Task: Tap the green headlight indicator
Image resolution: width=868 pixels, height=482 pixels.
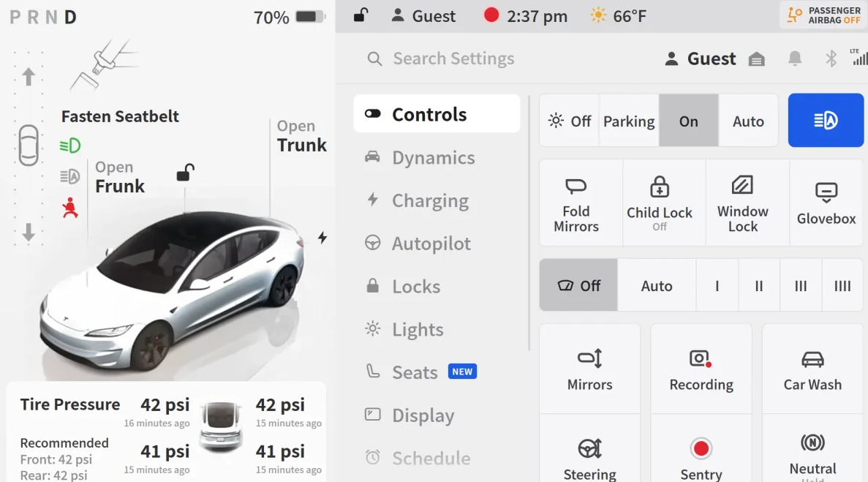Action: [x=70, y=146]
